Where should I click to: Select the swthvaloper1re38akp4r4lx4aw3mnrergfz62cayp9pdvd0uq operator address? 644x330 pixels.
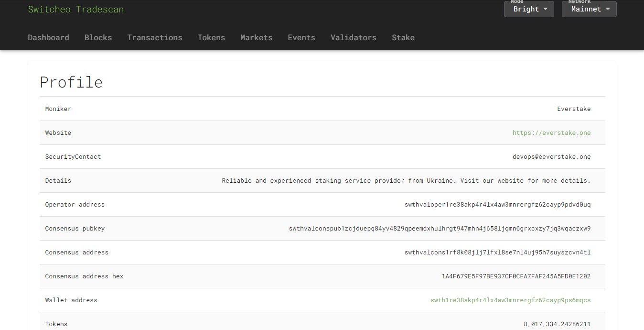click(497, 205)
